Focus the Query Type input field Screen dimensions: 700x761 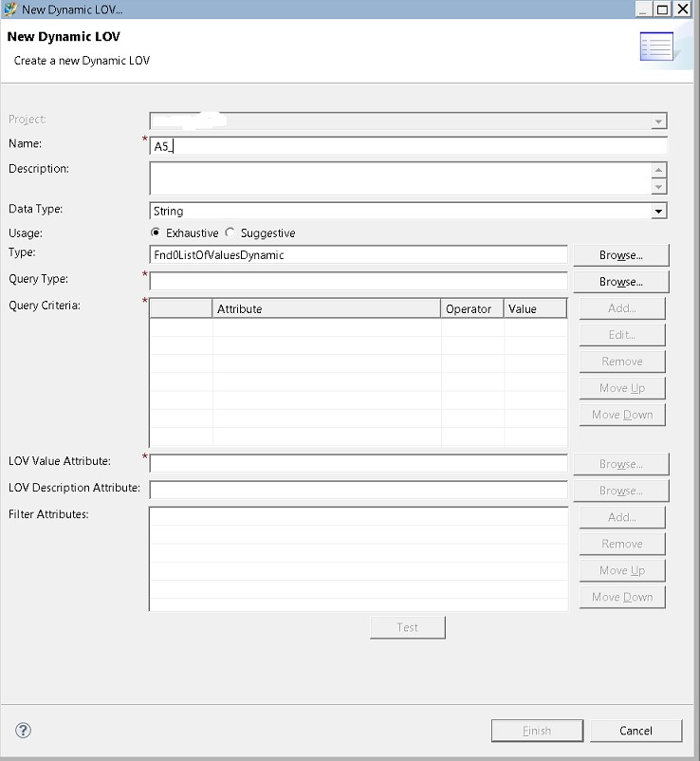(x=359, y=282)
